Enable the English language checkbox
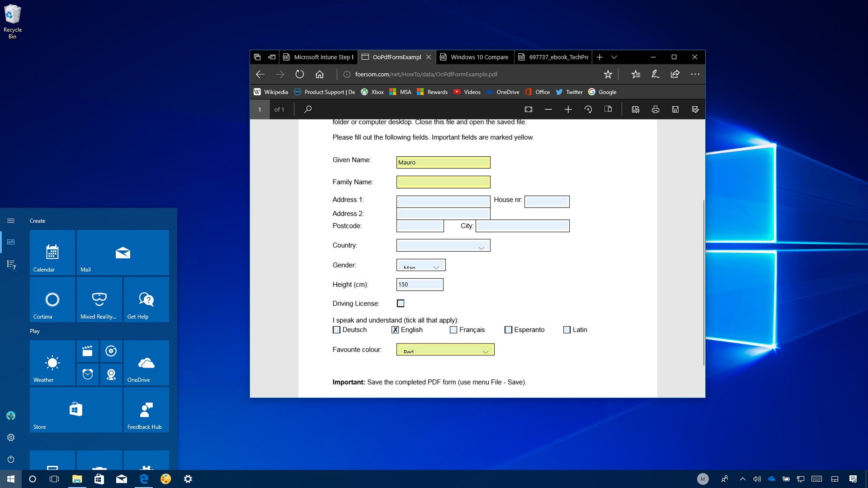Viewport: 868px width, 488px height. pos(393,330)
